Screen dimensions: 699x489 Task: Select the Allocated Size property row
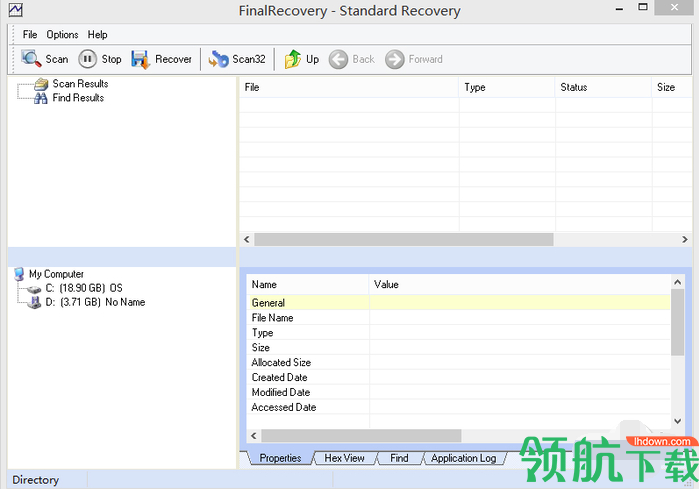[x=458, y=362]
